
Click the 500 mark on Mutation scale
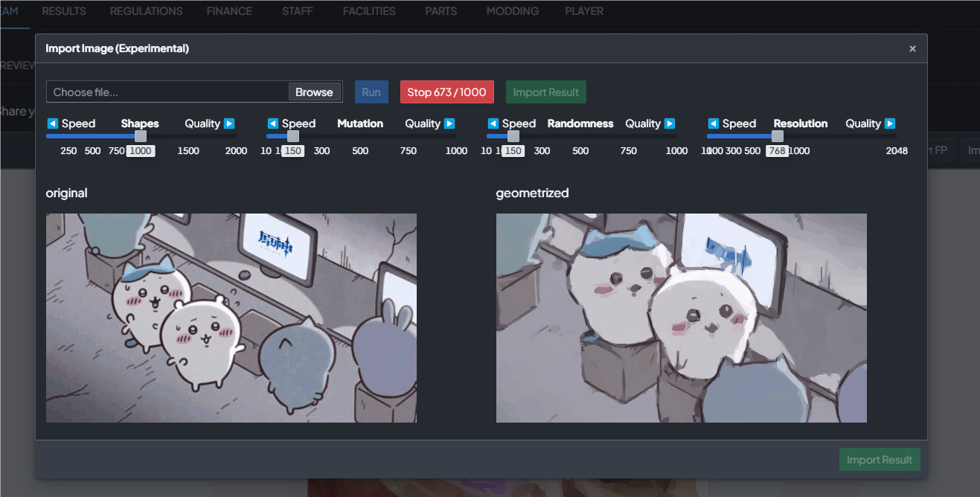point(360,151)
